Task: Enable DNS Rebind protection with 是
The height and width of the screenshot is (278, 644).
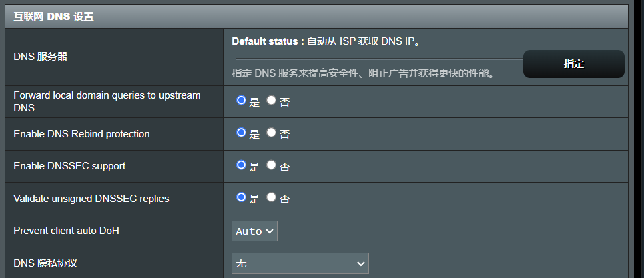Action: [x=242, y=133]
